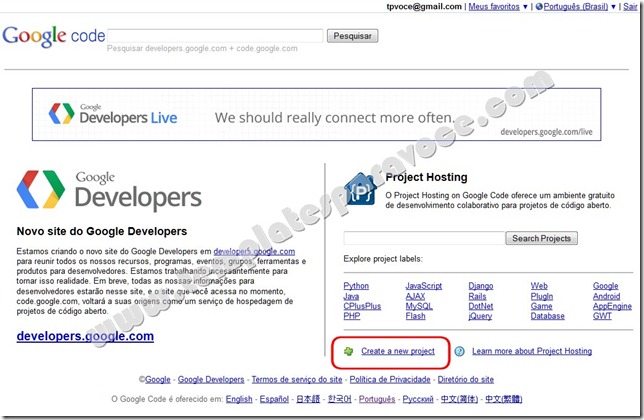Switch language to Español in footer
644x420 pixels.
274,399
